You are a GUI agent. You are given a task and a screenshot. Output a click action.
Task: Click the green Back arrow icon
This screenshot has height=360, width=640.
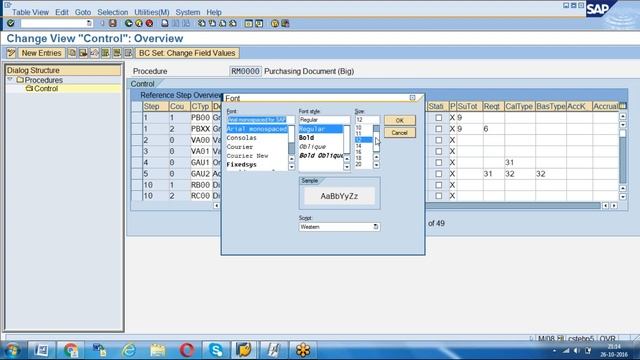[x=129, y=23]
